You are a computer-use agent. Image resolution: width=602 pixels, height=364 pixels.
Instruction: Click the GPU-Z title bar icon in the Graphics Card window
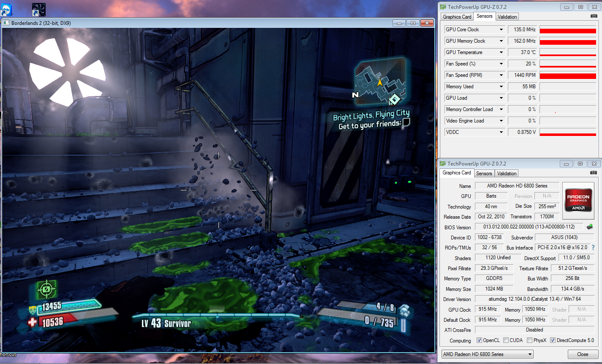[442, 163]
